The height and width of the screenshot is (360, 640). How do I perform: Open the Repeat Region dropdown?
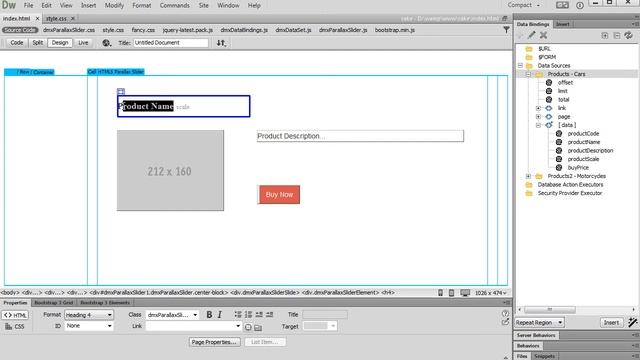point(539,322)
